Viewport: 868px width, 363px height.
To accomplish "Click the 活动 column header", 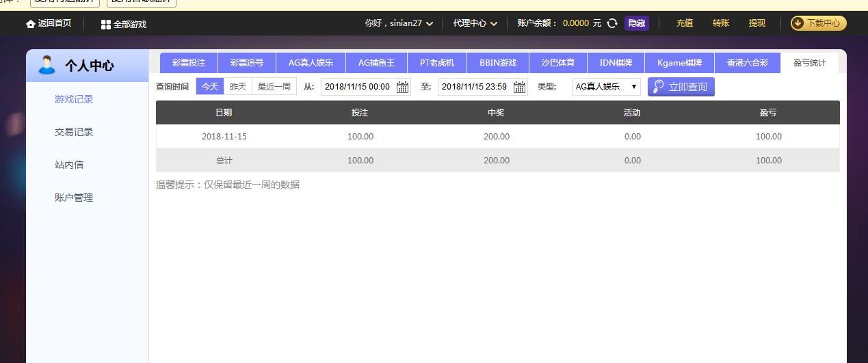I will point(632,113).
